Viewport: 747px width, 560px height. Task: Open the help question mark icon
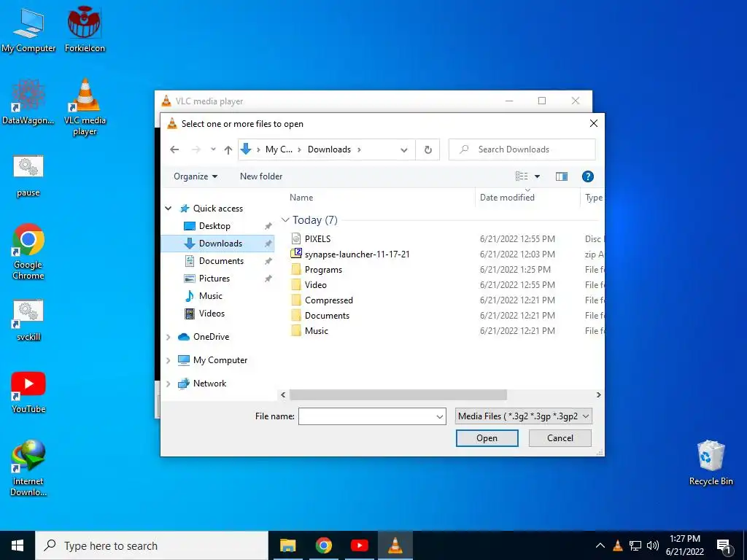pos(588,176)
